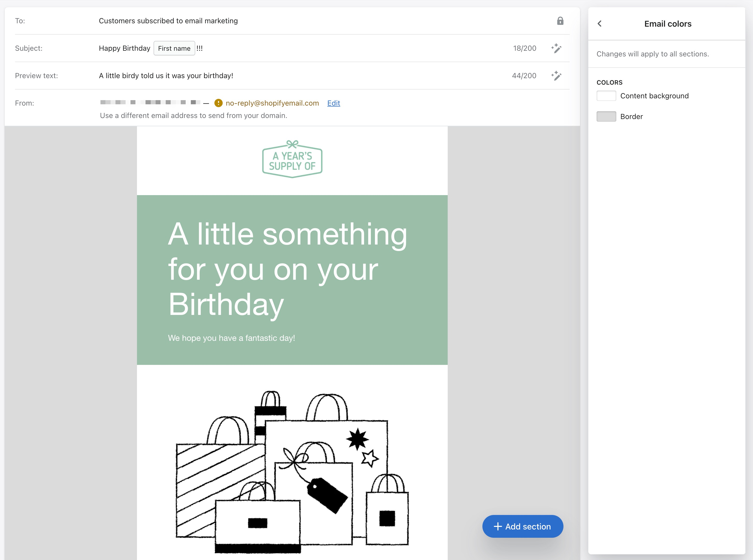The height and width of the screenshot is (560, 753).
Task: Click the Edit sender link
Action: pyautogui.click(x=334, y=103)
